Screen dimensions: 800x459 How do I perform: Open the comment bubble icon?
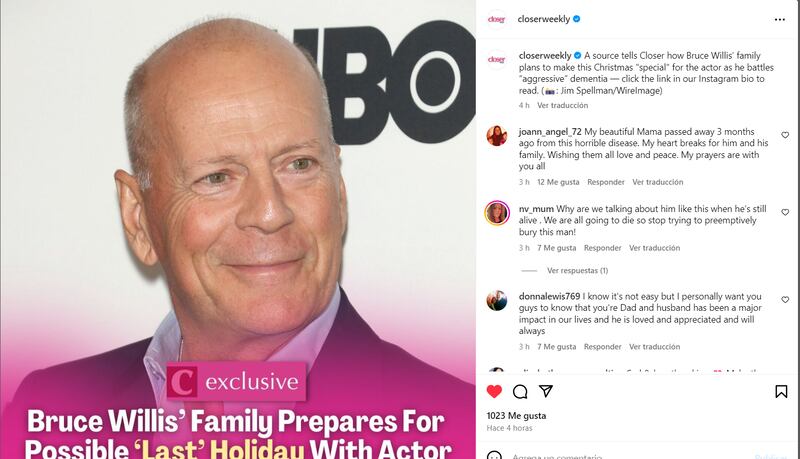click(x=520, y=392)
